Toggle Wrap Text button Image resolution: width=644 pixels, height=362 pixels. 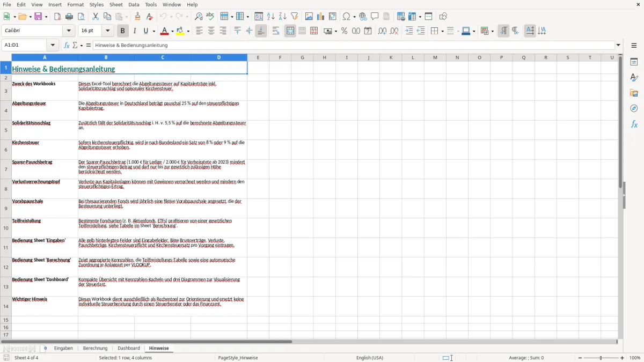click(276, 31)
